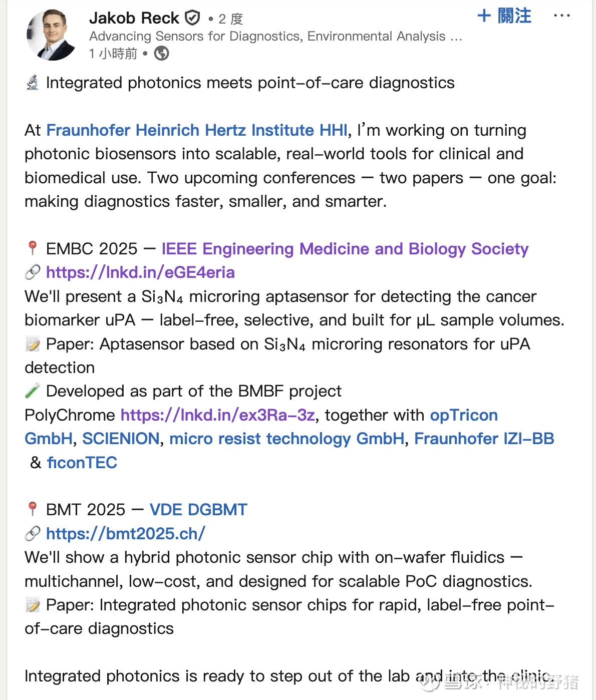Open the bmt2025.ch website link
The width and height of the screenshot is (596, 700).
click(126, 534)
